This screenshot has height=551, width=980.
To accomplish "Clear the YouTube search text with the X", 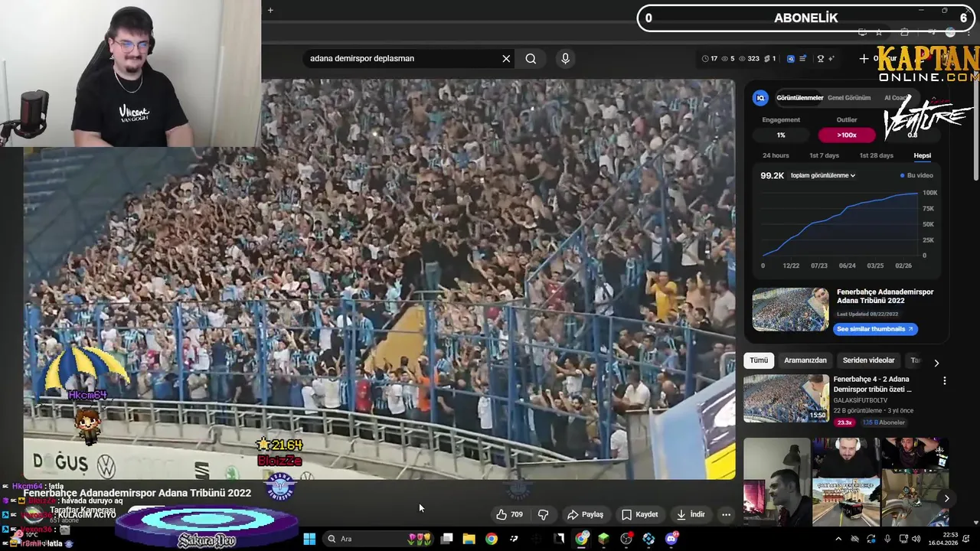I will click(x=506, y=58).
